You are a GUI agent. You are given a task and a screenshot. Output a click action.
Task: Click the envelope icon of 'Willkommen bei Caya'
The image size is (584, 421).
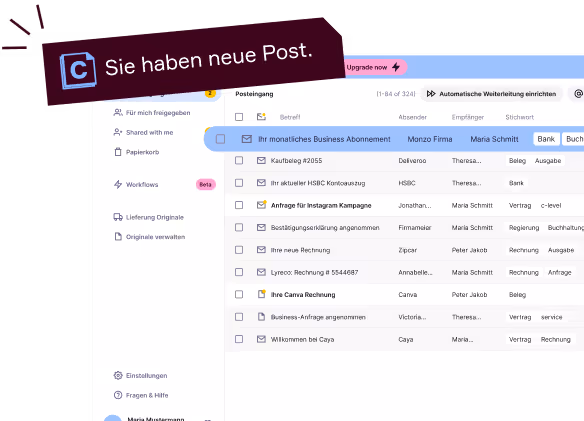click(x=261, y=339)
